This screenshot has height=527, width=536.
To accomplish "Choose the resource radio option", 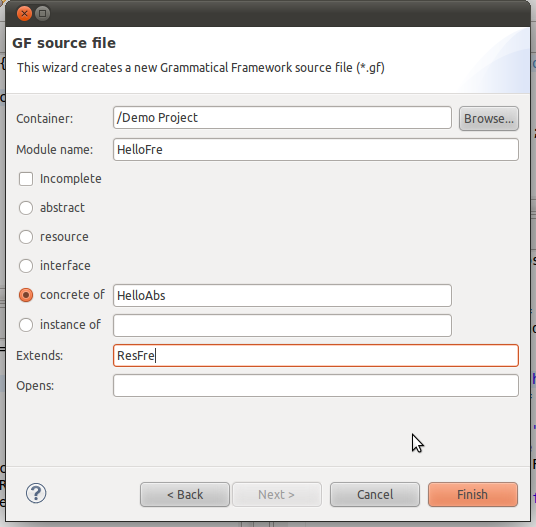I will [26, 237].
